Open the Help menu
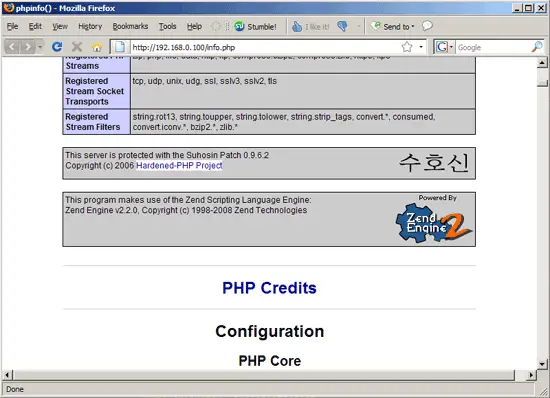 (194, 26)
